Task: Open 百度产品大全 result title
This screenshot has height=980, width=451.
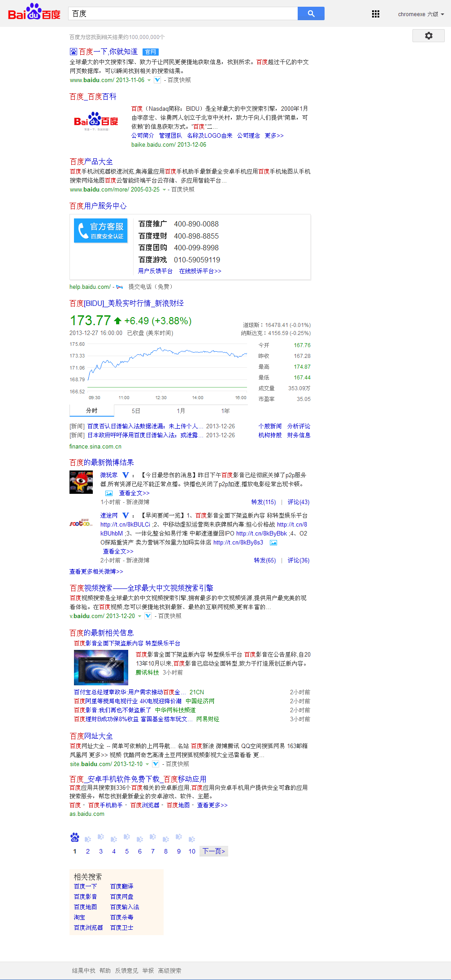Action: (91, 161)
